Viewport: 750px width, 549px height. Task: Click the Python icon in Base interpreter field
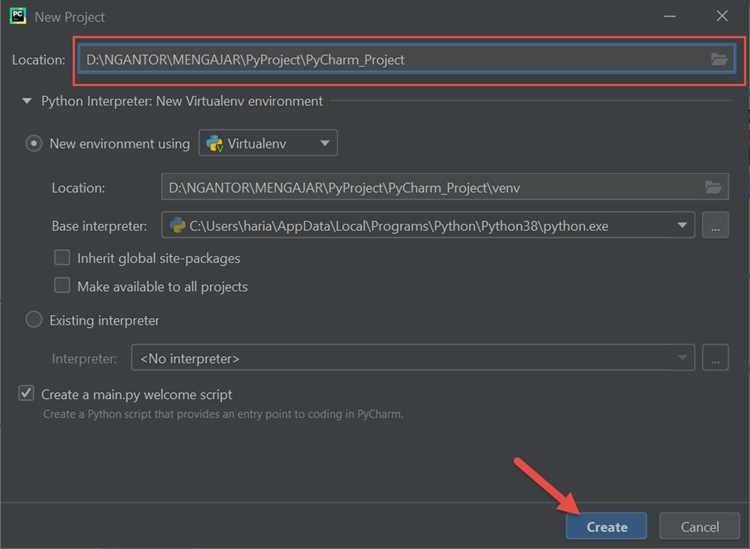tap(177, 225)
